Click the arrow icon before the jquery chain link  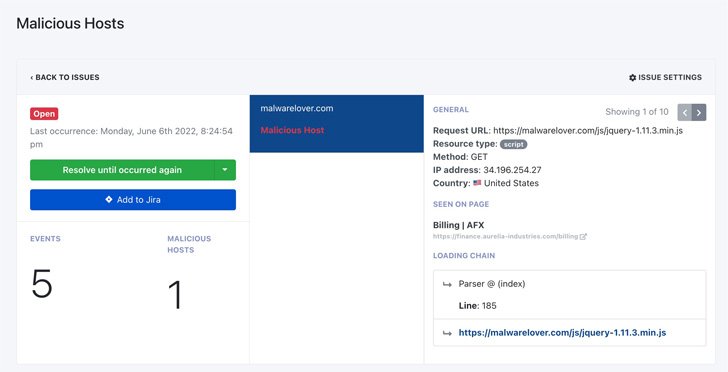coord(447,333)
